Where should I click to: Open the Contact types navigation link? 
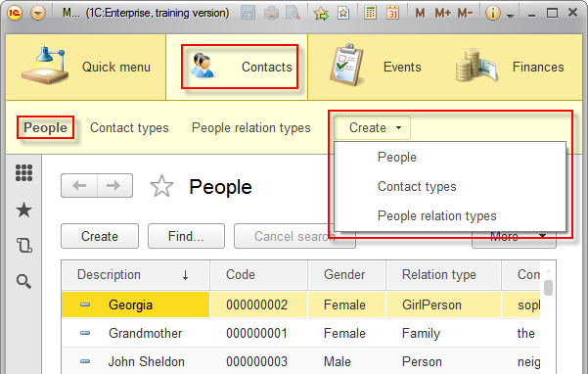[x=129, y=128]
